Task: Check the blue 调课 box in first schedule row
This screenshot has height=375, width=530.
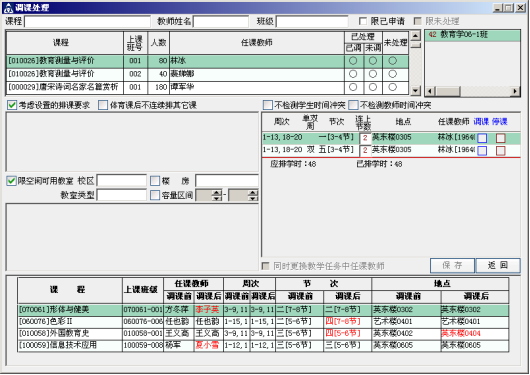Action: point(482,138)
